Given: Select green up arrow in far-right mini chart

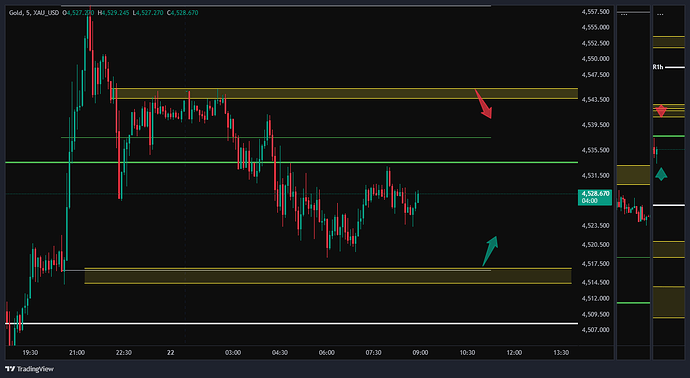Looking at the screenshot, I should (661, 174).
